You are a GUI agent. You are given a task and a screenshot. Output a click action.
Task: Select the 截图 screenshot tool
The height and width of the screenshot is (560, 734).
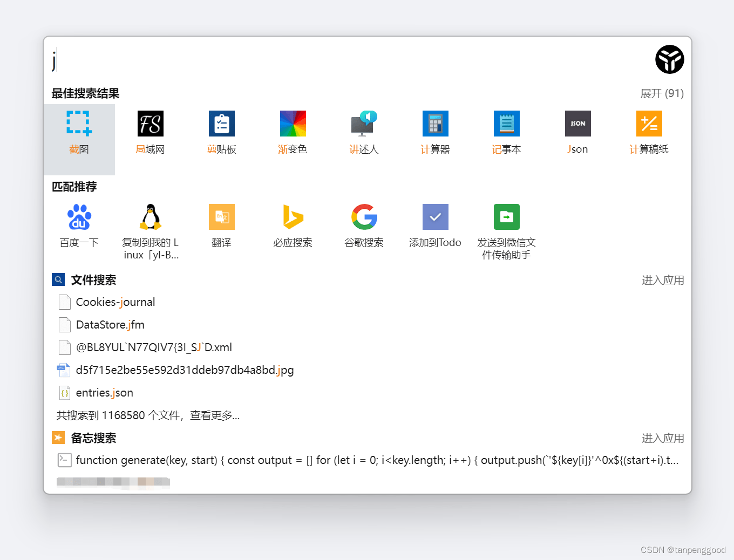pyautogui.click(x=79, y=132)
